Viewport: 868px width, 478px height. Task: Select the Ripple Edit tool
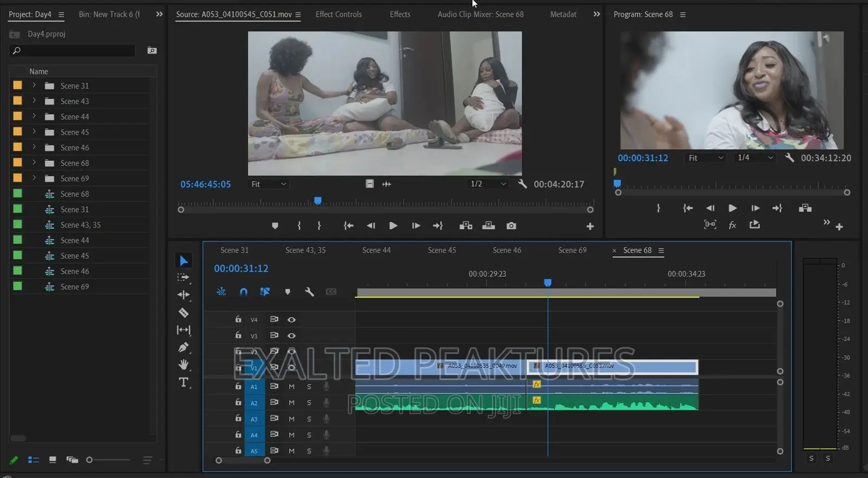183,295
